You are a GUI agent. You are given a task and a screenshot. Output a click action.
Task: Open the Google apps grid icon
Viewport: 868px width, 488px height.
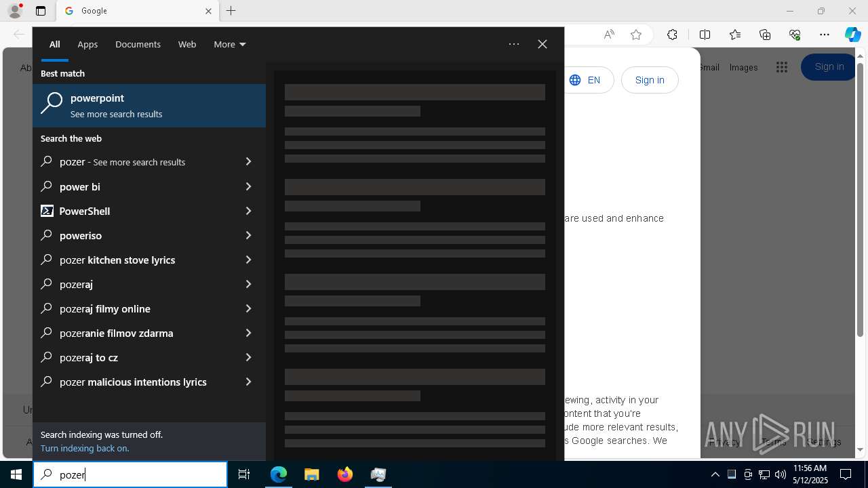click(782, 67)
